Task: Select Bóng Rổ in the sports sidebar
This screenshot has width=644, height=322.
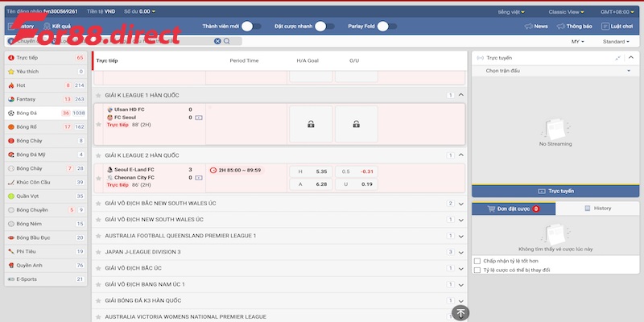Action: pyautogui.click(x=46, y=126)
